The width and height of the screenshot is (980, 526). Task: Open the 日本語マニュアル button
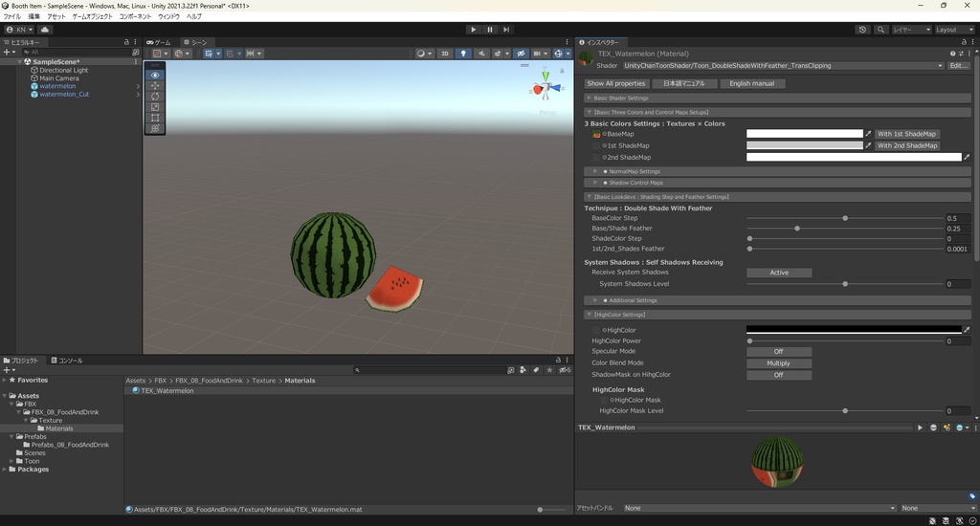(683, 84)
